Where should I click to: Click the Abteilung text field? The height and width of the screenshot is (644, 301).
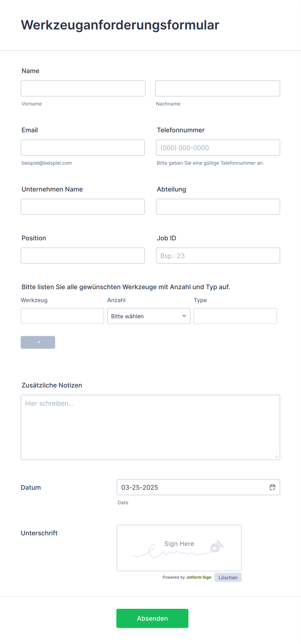coord(218,207)
